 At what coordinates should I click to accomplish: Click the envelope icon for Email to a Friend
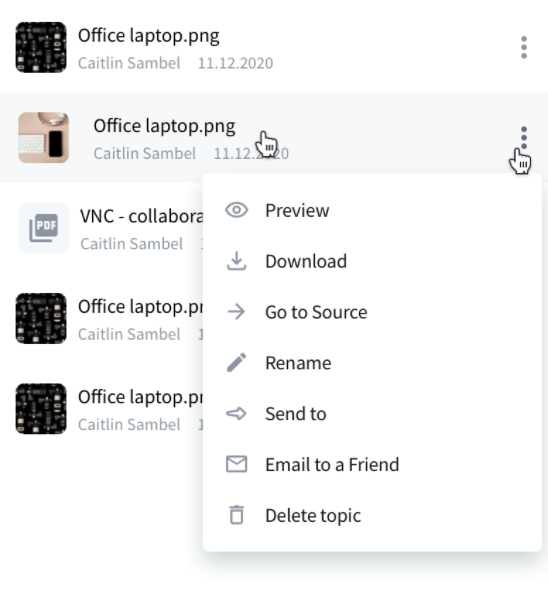pyautogui.click(x=236, y=464)
